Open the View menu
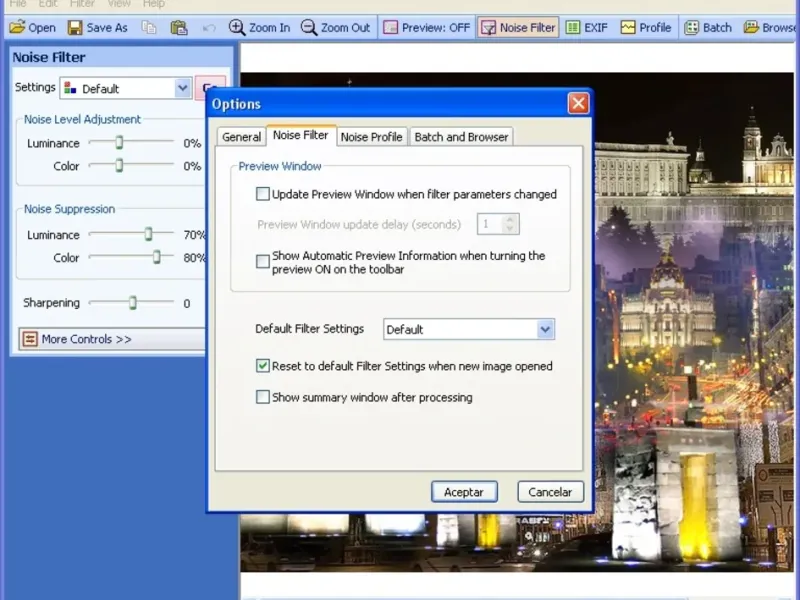 click(x=119, y=4)
